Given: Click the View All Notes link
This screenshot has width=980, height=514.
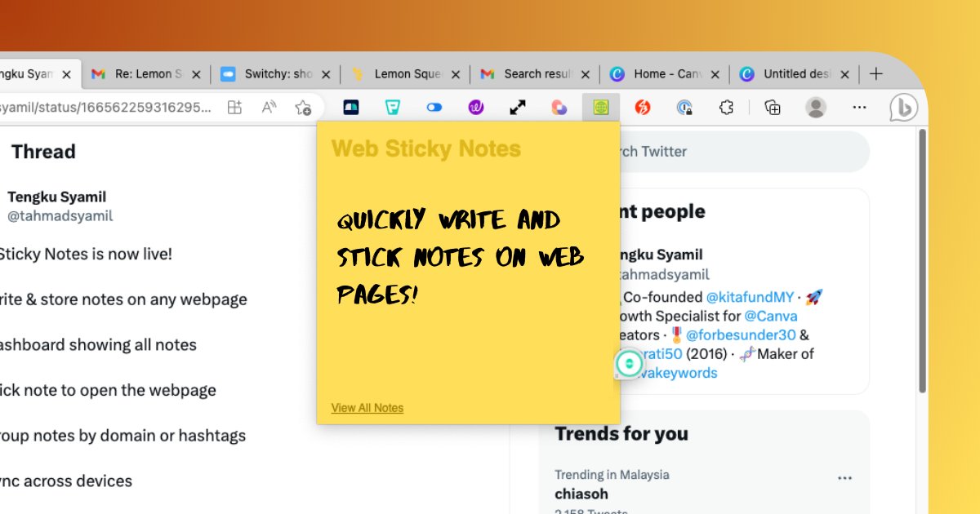Looking at the screenshot, I should coord(367,407).
